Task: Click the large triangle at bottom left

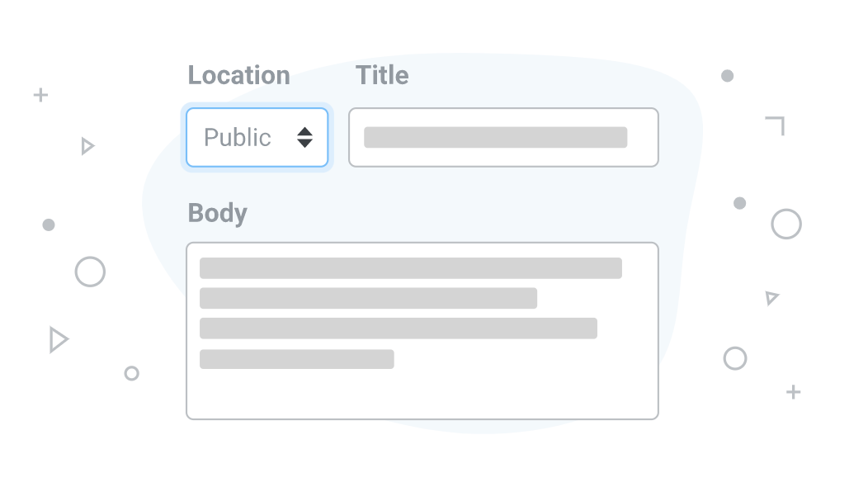Action: pyautogui.click(x=58, y=339)
